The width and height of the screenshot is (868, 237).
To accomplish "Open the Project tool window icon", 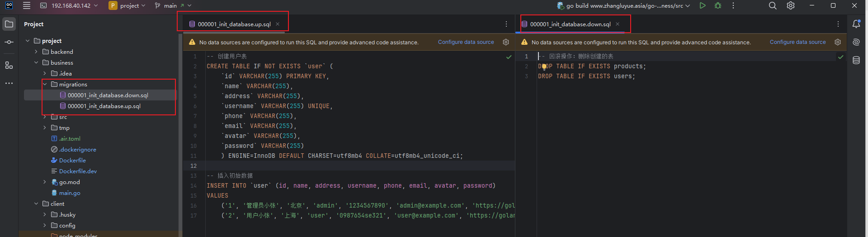I will [9, 24].
